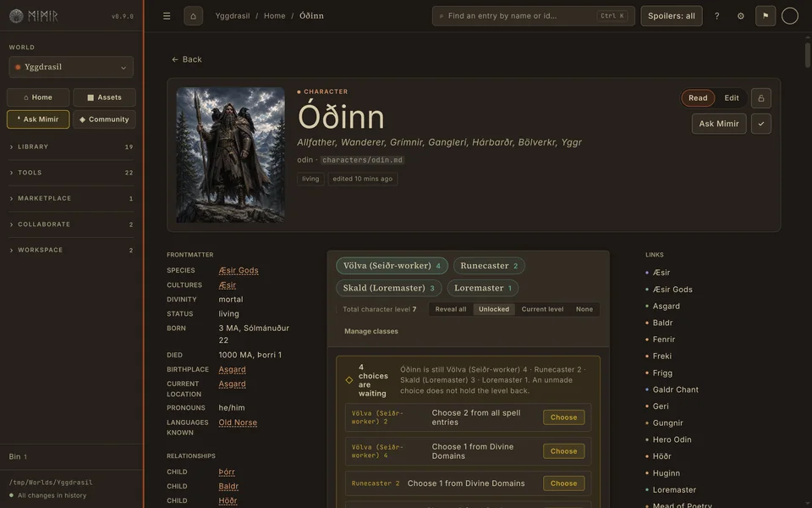Click the Óðinn portrait image
Viewport: 812px width, 508px height.
pyautogui.click(x=230, y=155)
